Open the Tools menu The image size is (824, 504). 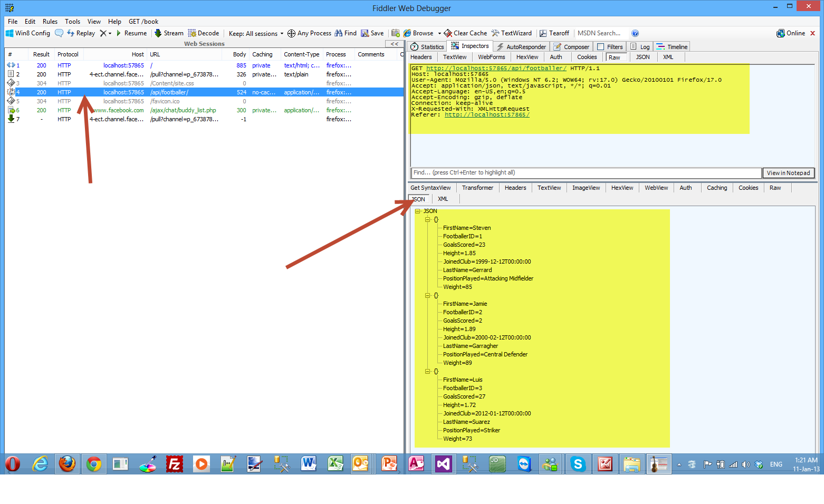point(73,22)
